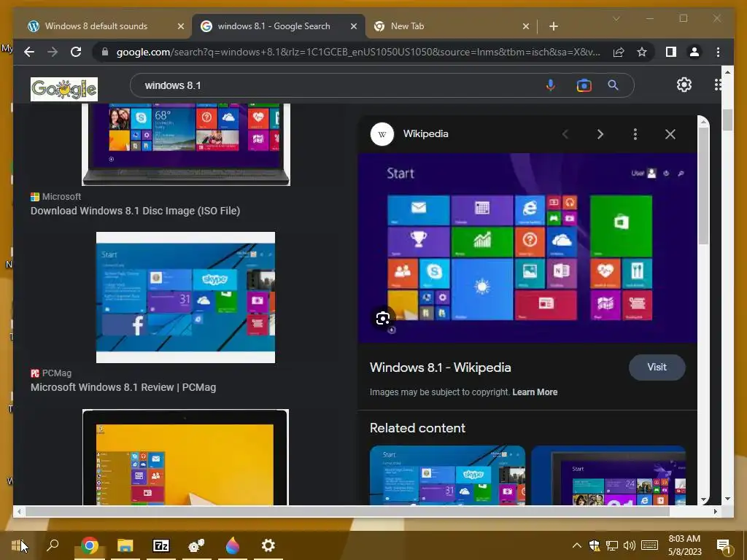Screen dimensions: 747x560
Task: Open the Wikipedia source name link
Action: tap(425, 134)
